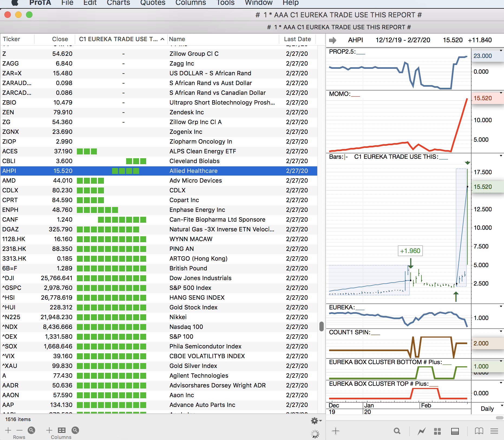Viewport: 504px width, 440px height.
Task: Click the four-square grid layout icon
Action: 437,431
